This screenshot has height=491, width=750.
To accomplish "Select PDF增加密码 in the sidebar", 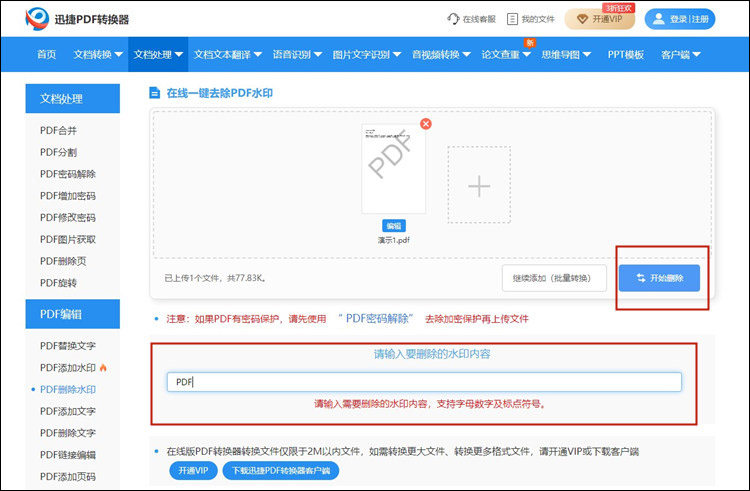I will pyautogui.click(x=68, y=196).
